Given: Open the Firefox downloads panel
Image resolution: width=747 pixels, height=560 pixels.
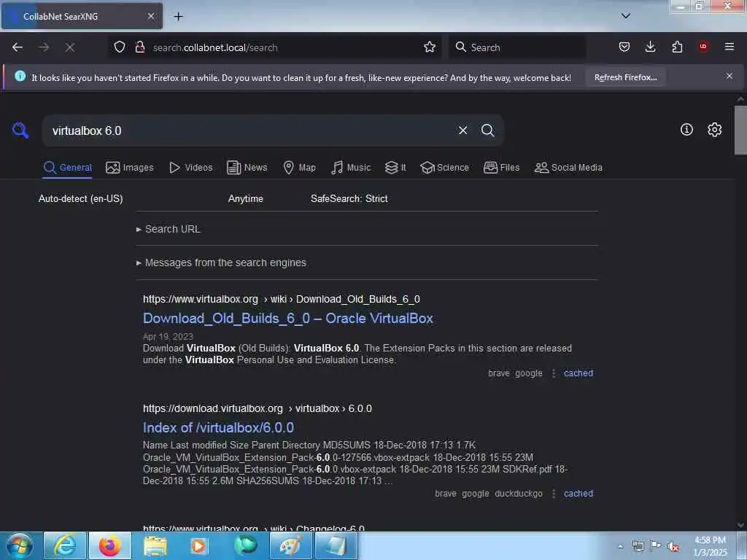Looking at the screenshot, I should (x=650, y=47).
